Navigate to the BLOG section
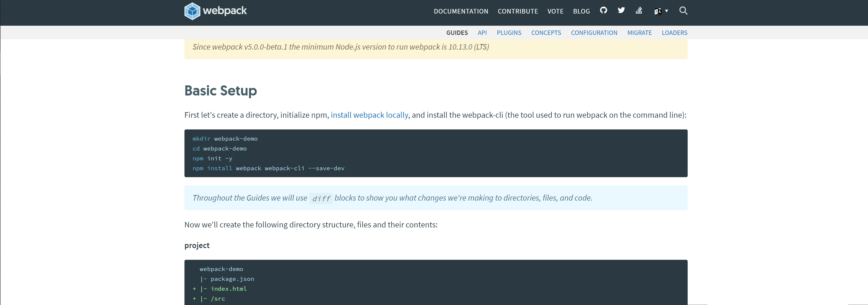The height and width of the screenshot is (305, 868). click(x=581, y=11)
